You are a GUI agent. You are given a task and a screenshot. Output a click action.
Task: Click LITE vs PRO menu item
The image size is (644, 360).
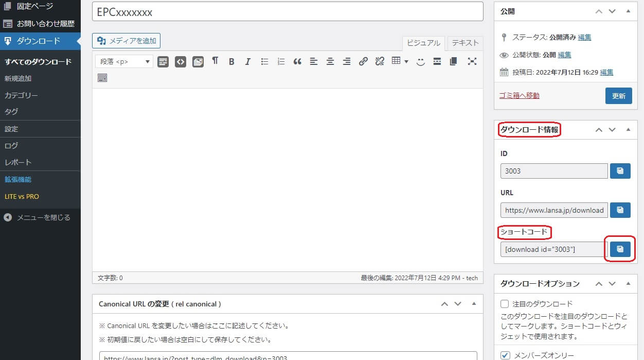(x=22, y=196)
